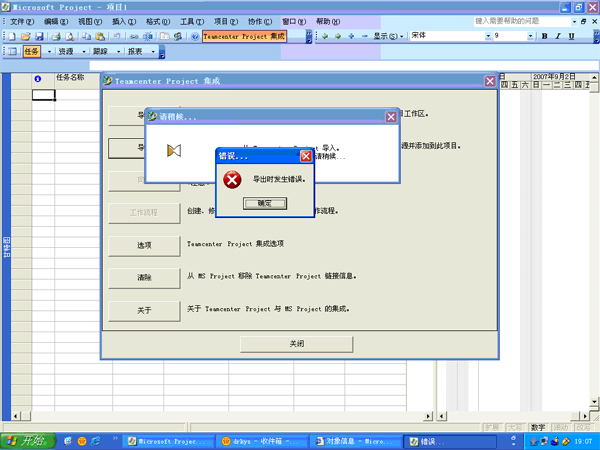Open the 工具(T) menu
This screenshot has width=600, height=450.
tap(192, 21)
